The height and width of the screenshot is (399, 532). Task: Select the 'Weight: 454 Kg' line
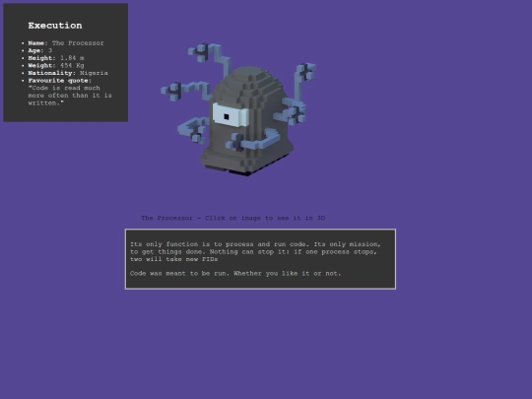point(56,65)
